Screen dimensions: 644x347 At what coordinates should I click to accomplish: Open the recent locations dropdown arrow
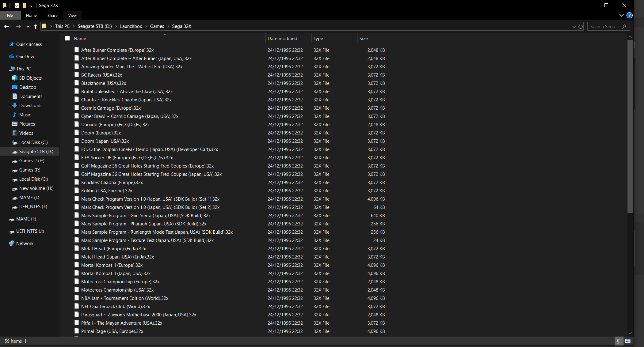tap(28, 27)
